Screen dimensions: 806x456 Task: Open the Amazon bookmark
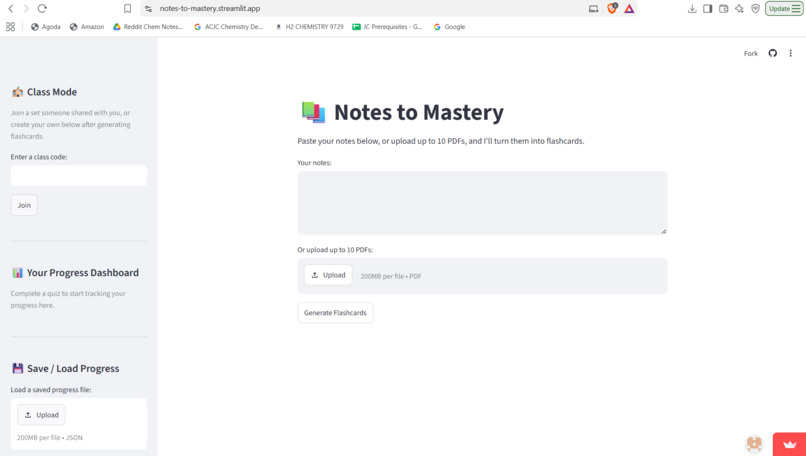click(x=87, y=27)
